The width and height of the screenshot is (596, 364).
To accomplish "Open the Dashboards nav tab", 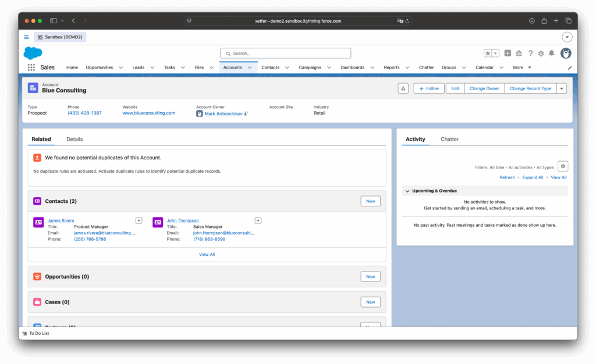I will pos(352,67).
